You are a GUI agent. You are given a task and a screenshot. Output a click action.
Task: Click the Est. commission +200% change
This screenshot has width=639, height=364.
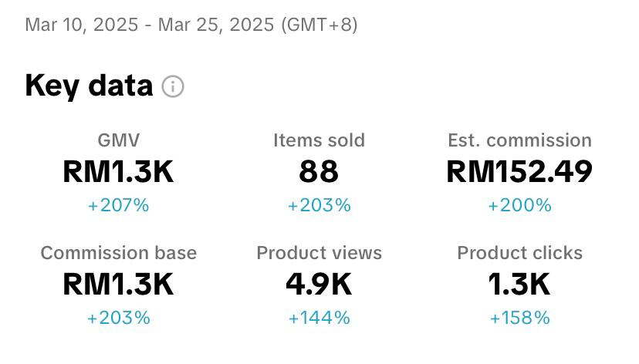pos(519,205)
